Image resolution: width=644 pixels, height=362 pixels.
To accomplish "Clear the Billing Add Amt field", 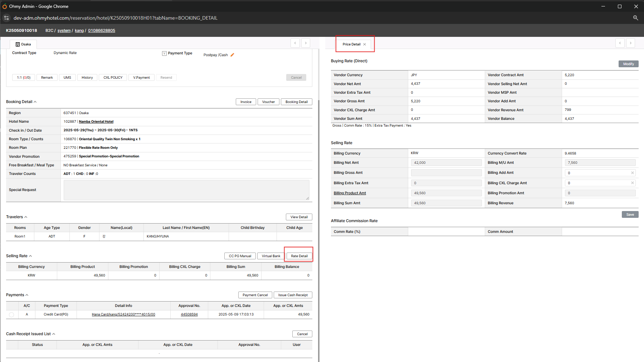I will [x=632, y=173].
